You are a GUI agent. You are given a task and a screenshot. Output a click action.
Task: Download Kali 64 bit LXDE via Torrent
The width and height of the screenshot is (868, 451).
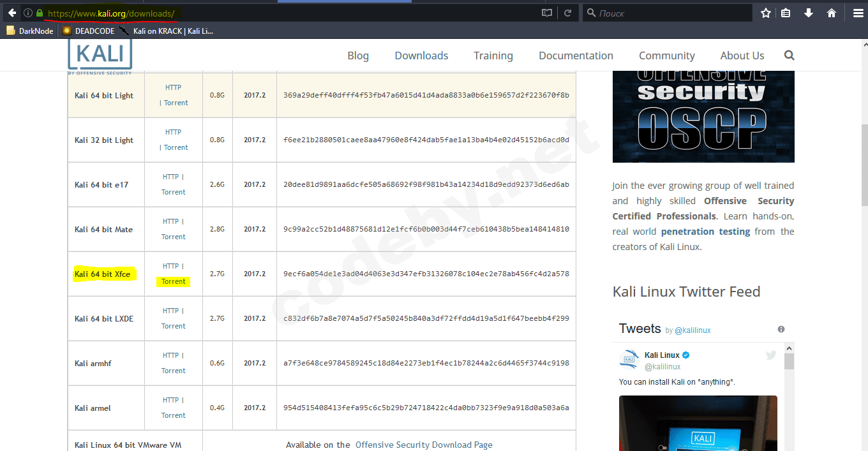point(174,326)
